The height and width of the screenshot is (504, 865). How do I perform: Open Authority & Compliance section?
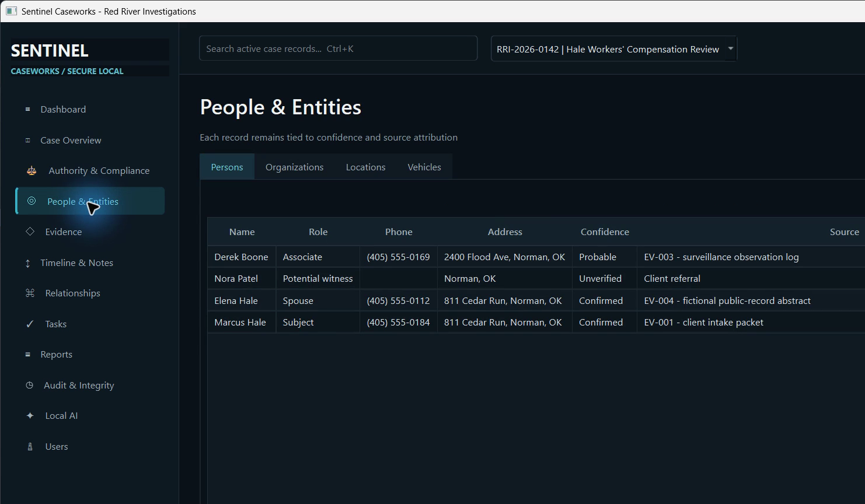[90, 170]
